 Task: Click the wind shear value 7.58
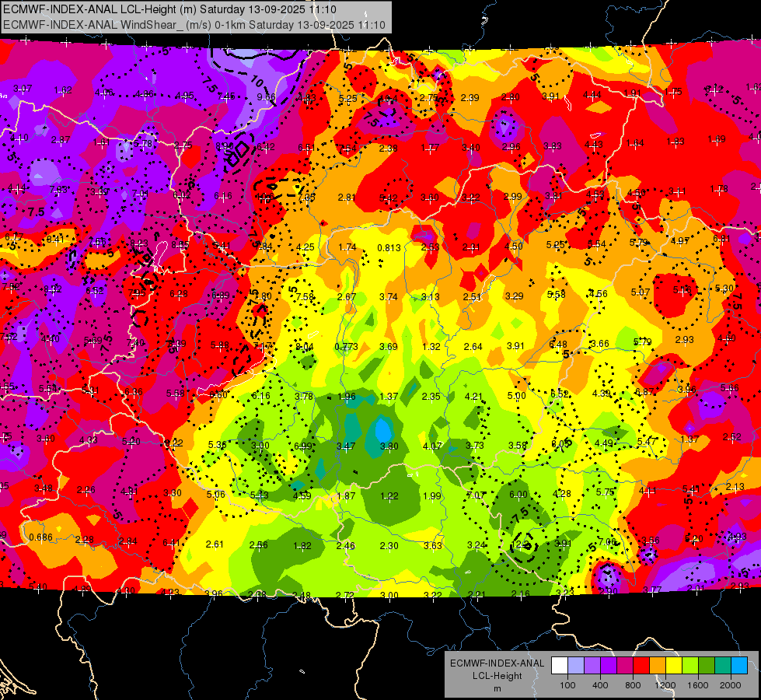305,297
